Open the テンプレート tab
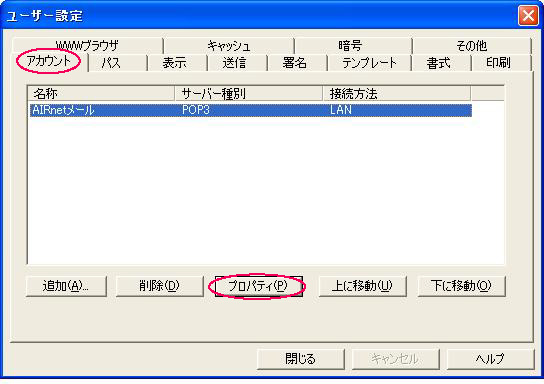Viewport: 544px width, 384px height. pos(369,63)
